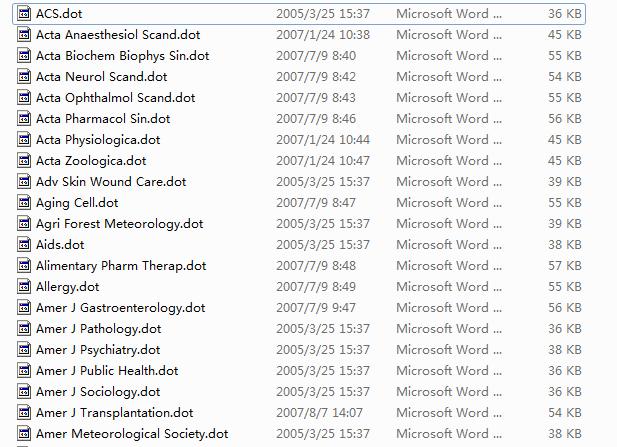Viewport: 617px width, 447px height.
Task: Click icon of Amer J Psychiatry.dot
Action: click(x=24, y=350)
